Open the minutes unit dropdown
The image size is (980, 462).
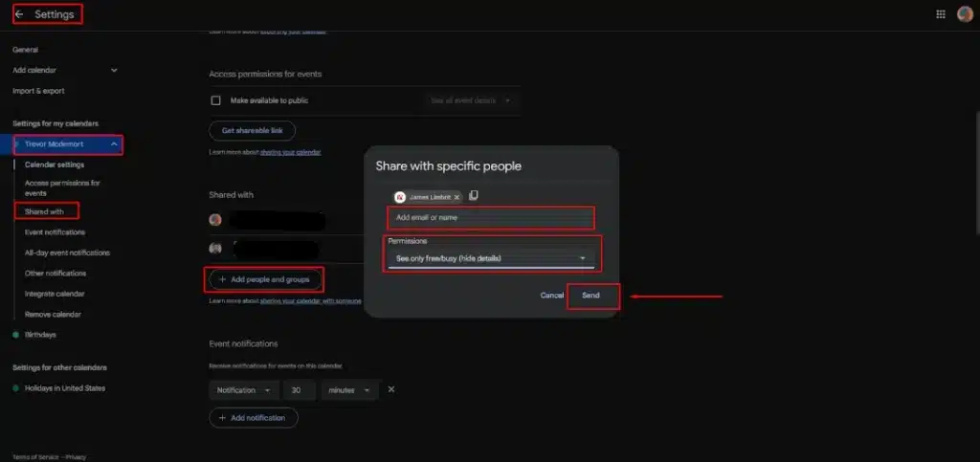(349, 390)
